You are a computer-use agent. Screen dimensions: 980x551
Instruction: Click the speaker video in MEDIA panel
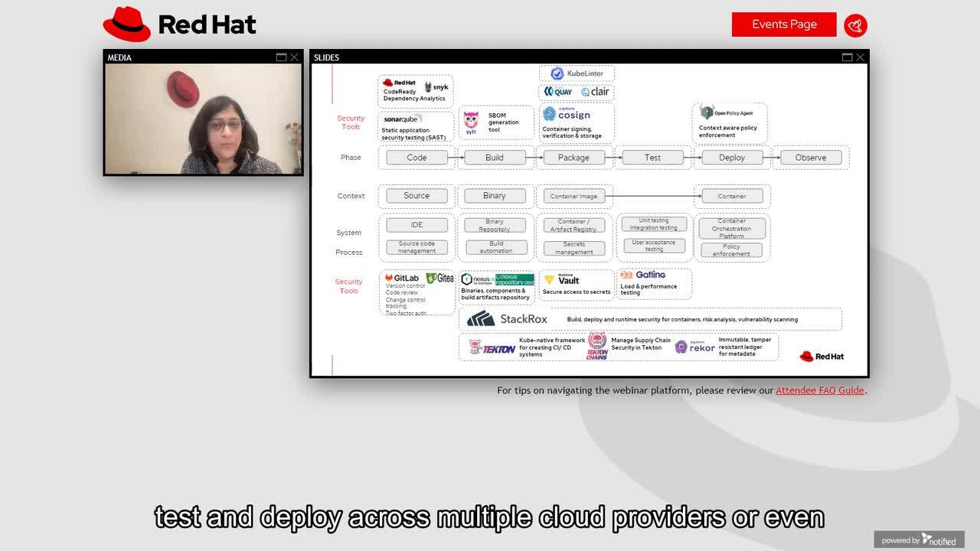point(203,119)
